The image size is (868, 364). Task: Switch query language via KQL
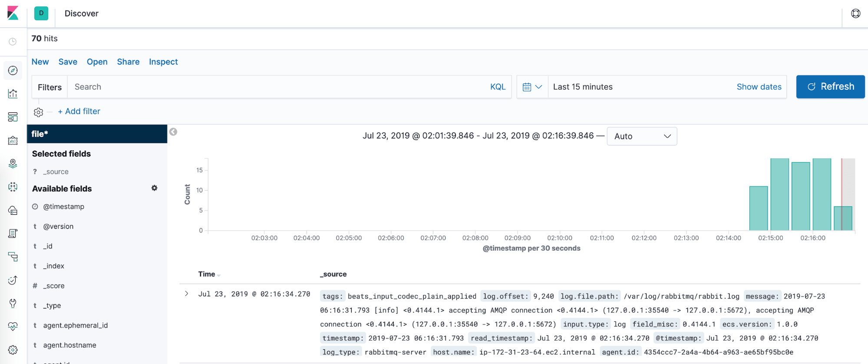(498, 87)
